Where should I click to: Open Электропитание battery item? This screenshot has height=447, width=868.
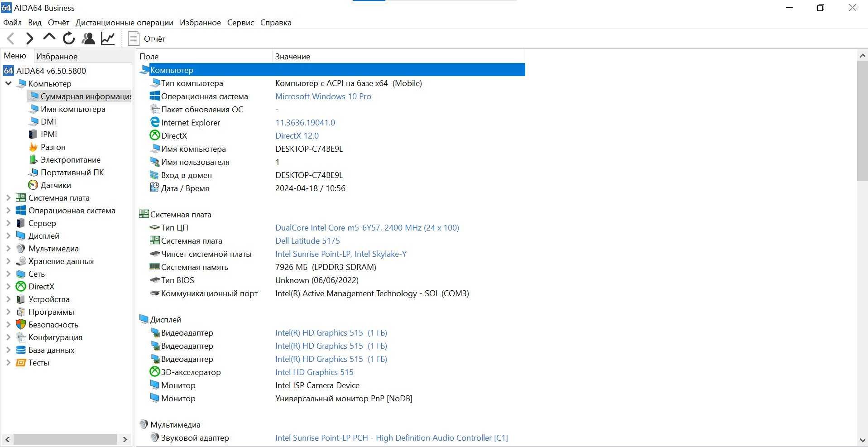click(x=64, y=160)
